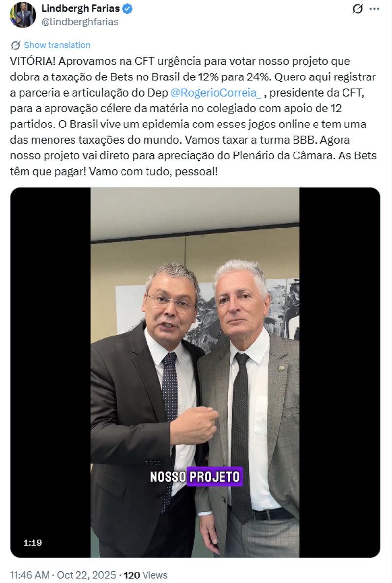Image resolution: width=392 pixels, height=583 pixels.
Task: Click the 1:19 video duration label
Action: click(x=33, y=543)
